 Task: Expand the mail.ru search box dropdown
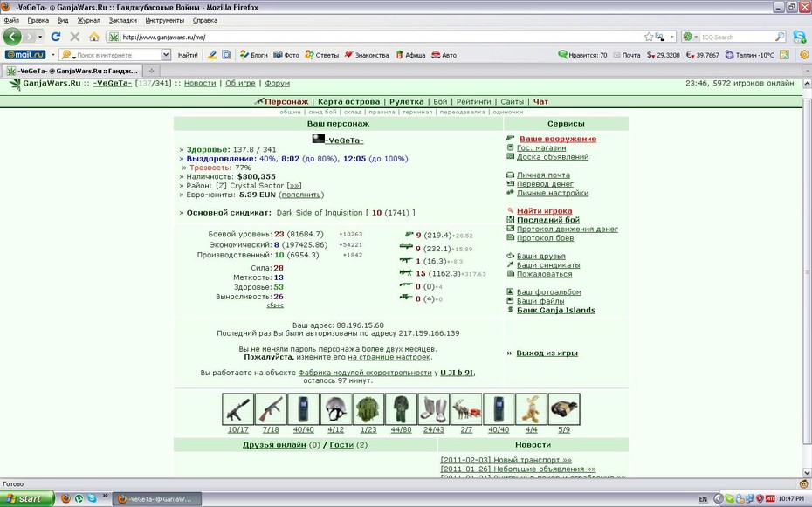point(166,55)
